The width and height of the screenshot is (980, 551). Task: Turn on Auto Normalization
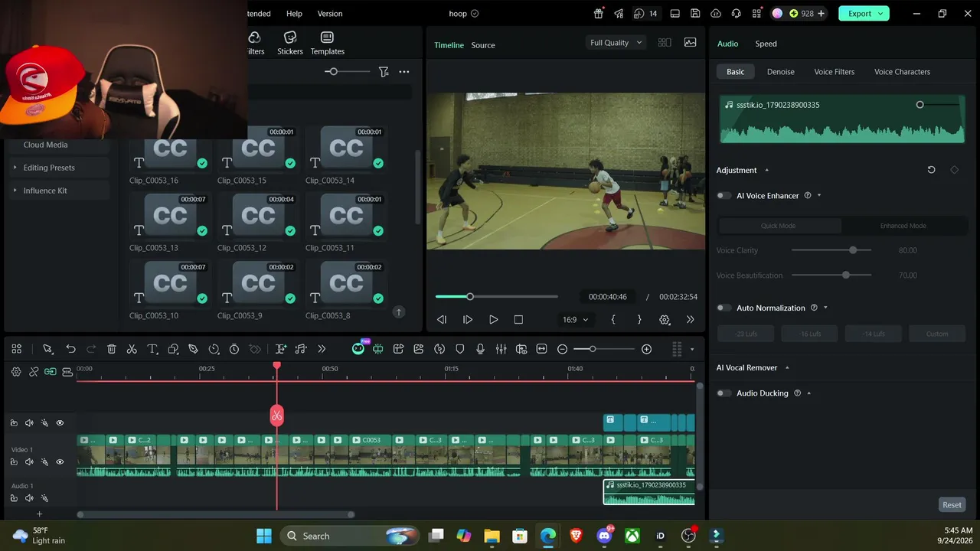click(724, 308)
